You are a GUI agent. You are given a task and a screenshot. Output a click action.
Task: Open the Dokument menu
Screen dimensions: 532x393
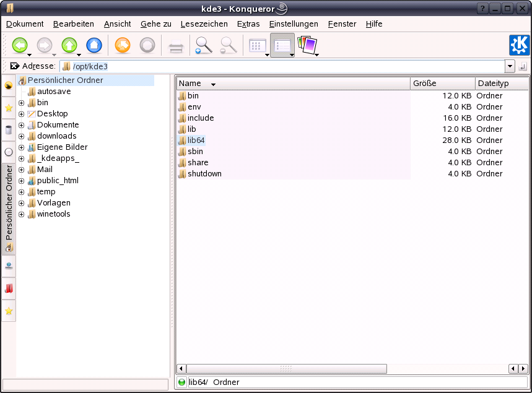[x=25, y=24]
